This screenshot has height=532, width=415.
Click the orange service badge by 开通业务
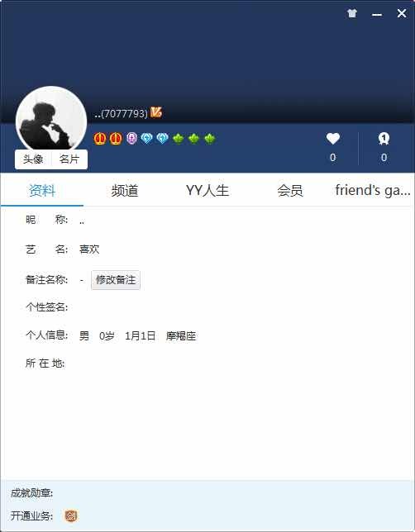click(x=71, y=516)
